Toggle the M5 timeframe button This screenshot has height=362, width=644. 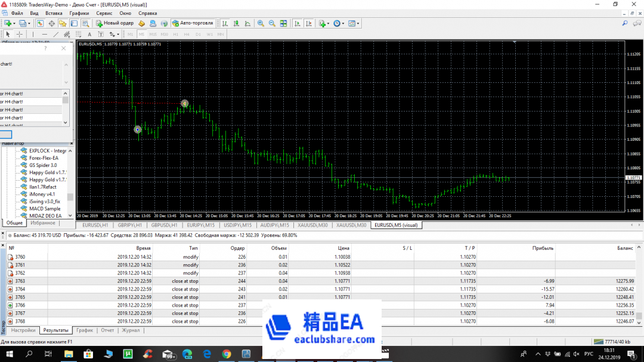(x=141, y=34)
